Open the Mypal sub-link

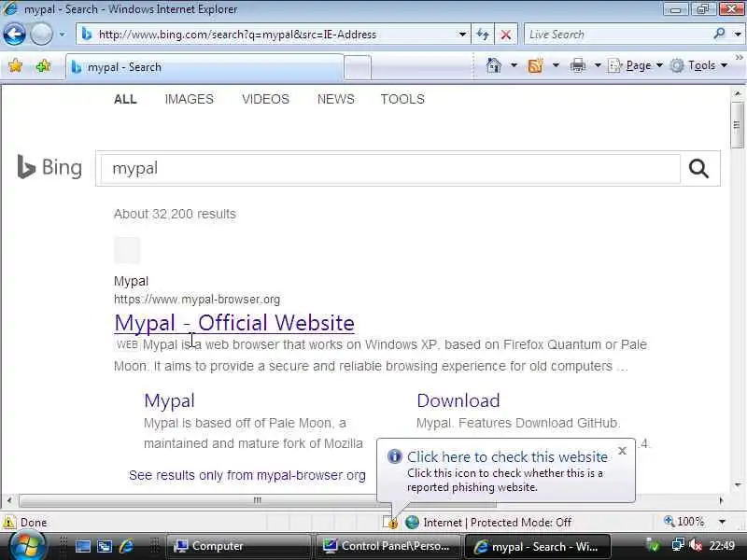169,400
